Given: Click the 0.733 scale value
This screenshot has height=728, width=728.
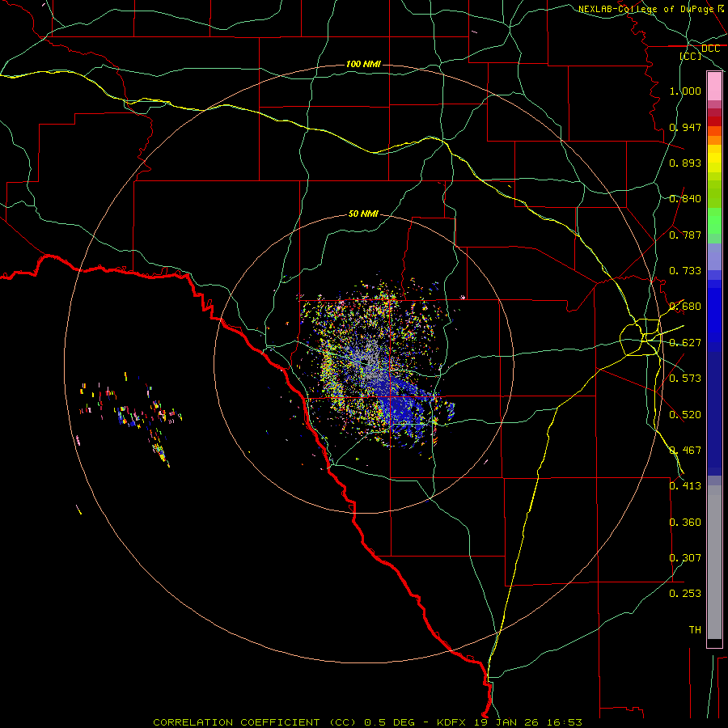Looking at the screenshot, I should pos(685,271).
